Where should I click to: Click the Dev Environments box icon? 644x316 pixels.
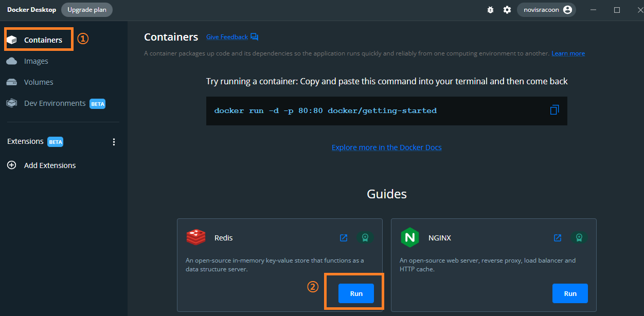[12, 103]
